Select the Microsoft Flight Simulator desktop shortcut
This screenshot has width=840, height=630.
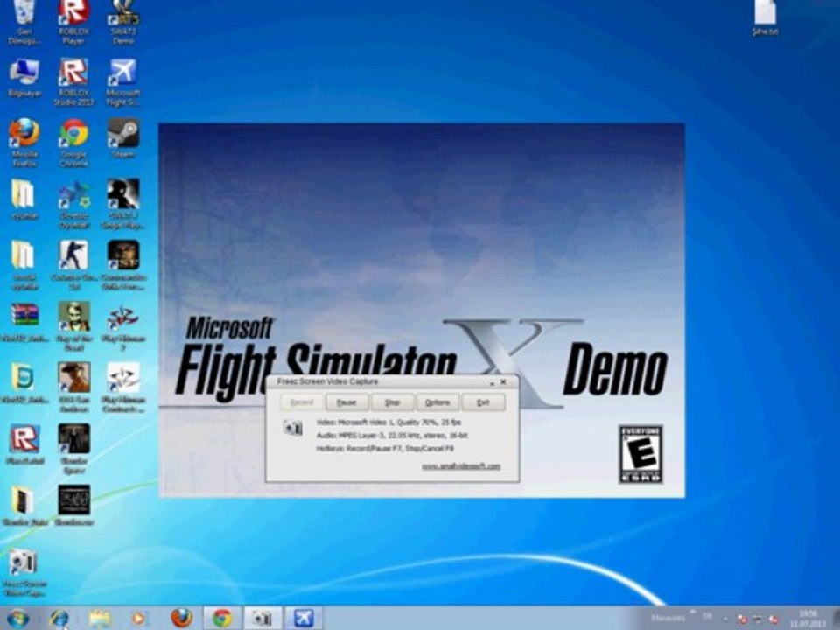tap(123, 82)
